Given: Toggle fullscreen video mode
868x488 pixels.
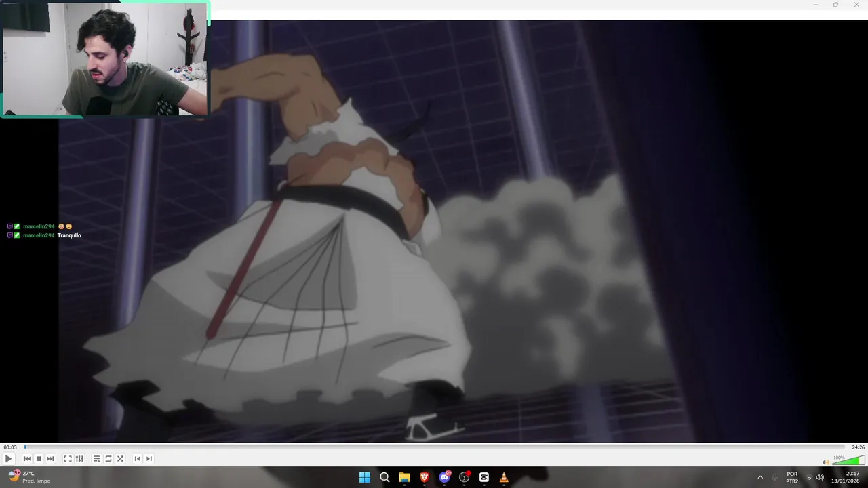Looking at the screenshot, I should [x=68, y=459].
